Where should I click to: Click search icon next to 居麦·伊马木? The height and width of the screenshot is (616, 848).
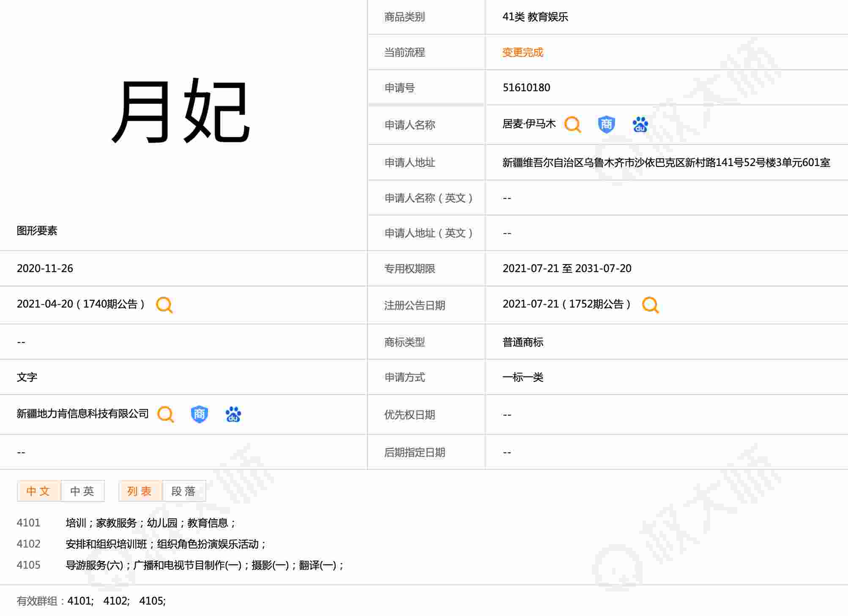click(x=572, y=125)
